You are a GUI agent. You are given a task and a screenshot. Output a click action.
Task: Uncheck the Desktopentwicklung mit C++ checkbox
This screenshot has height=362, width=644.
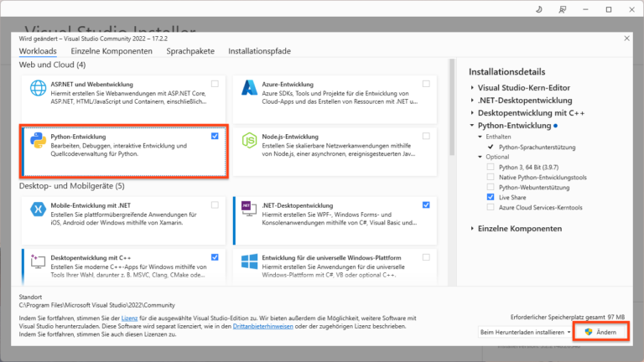click(215, 257)
